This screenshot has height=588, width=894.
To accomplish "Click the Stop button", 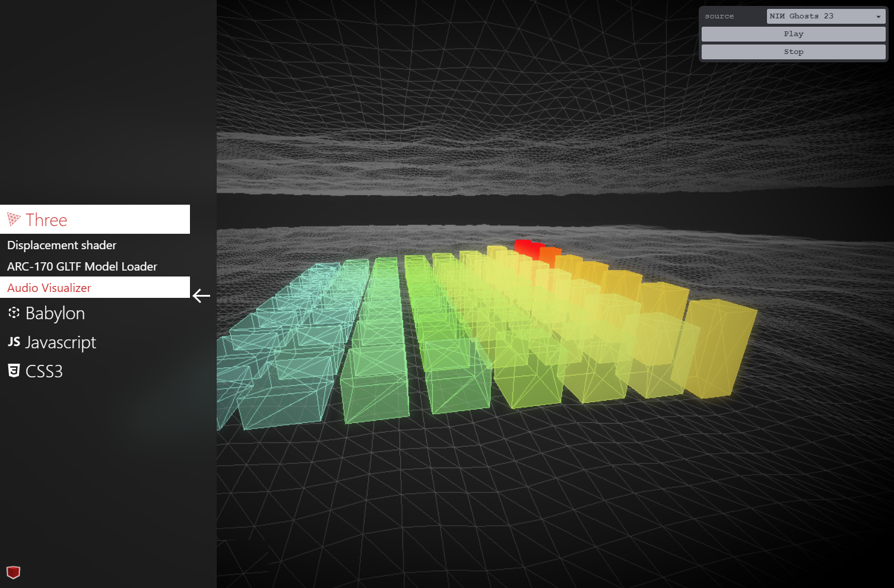I will (x=793, y=52).
